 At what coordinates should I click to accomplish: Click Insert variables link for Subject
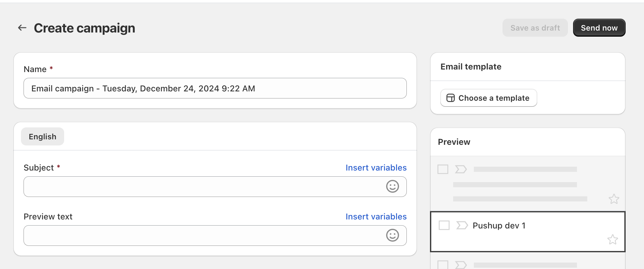click(376, 168)
